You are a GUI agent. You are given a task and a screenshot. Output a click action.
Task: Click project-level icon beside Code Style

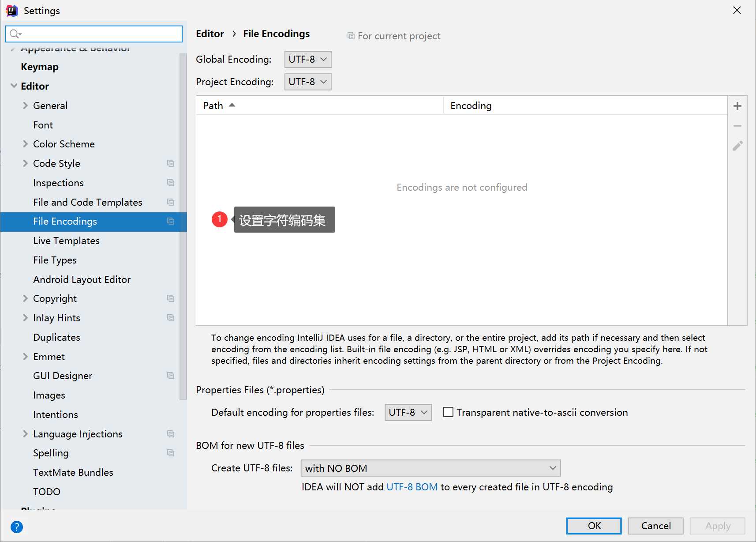[171, 163]
